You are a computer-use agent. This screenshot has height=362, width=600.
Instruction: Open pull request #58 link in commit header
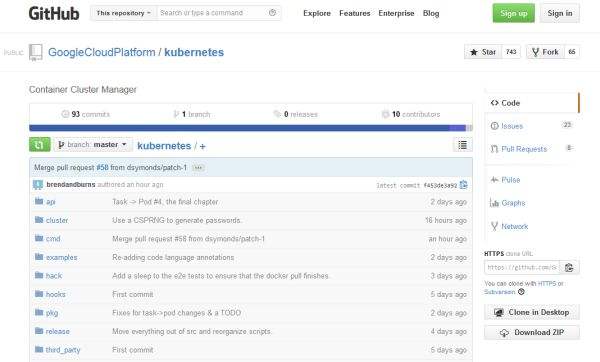pos(102,168)
